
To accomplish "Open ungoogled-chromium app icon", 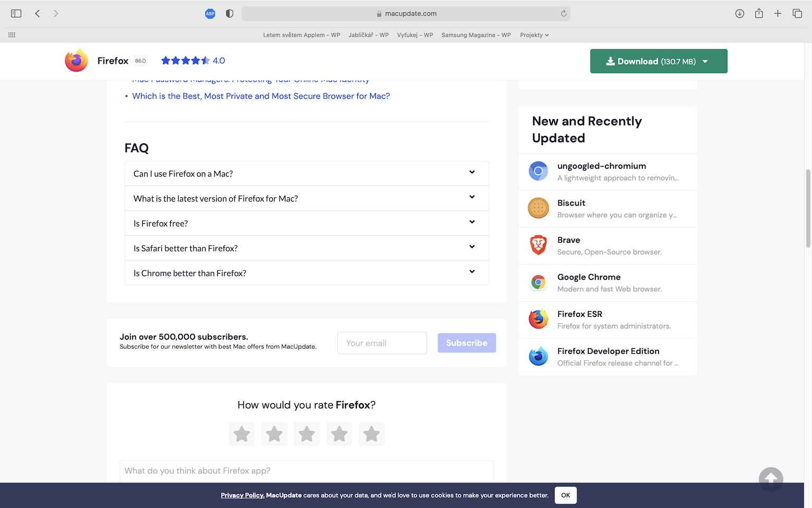I will [538, 171].
